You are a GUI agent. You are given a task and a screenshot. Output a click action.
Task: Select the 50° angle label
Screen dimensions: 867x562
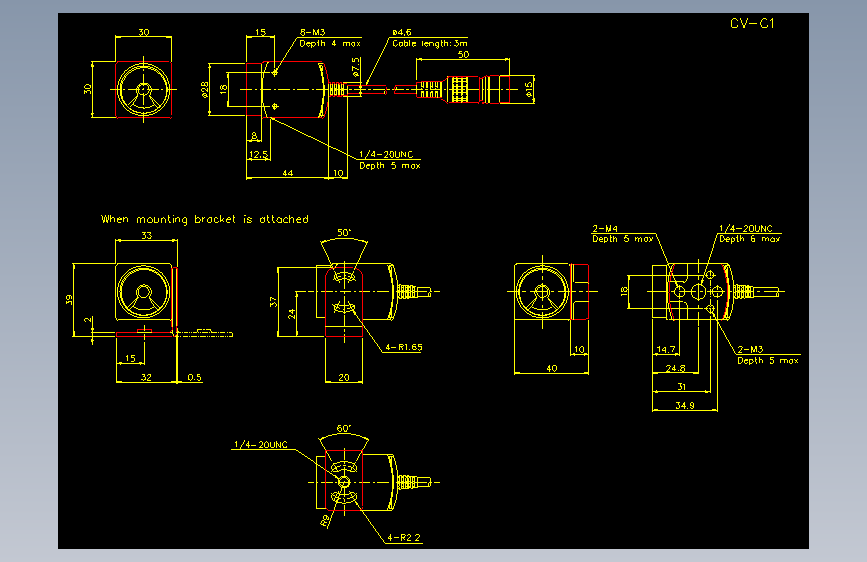(x=344, y=232)
